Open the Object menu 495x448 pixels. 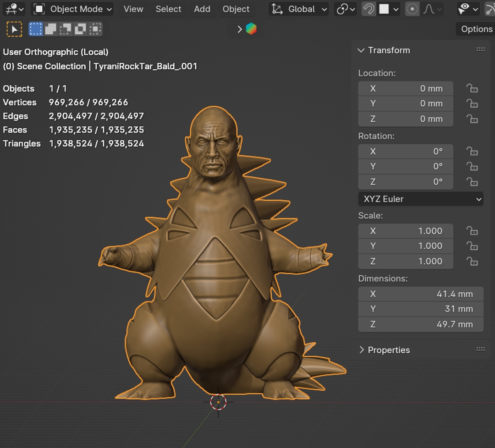tap(236, 9)
